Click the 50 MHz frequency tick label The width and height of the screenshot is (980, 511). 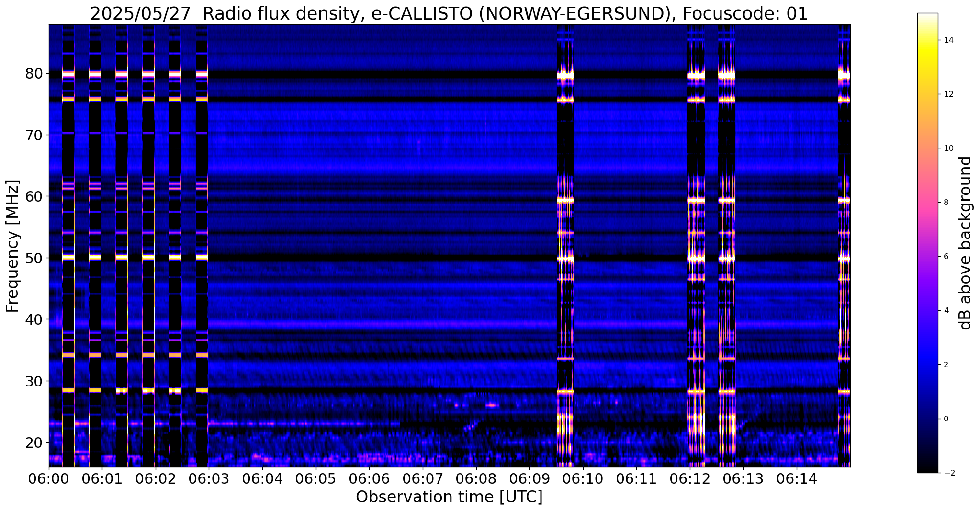point(35,258)
